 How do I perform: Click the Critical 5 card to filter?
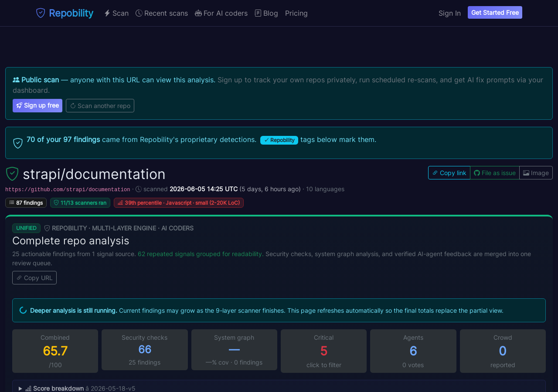click(323, 351)
